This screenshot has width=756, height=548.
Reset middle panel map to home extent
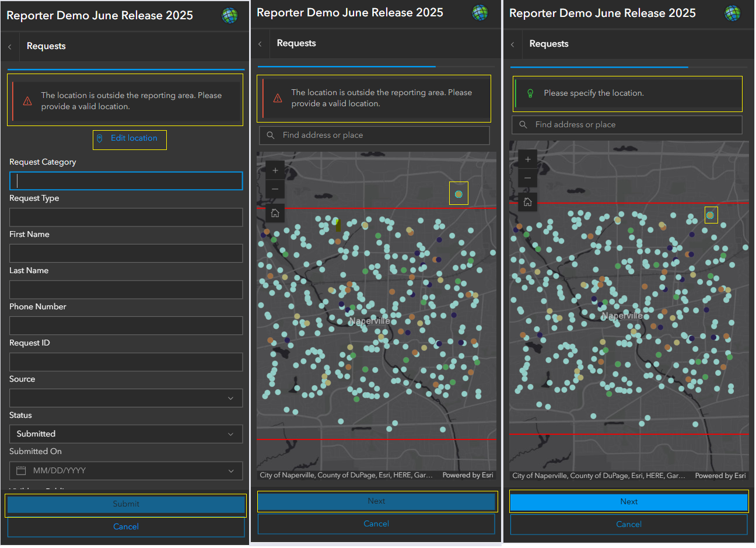point(275,213)
